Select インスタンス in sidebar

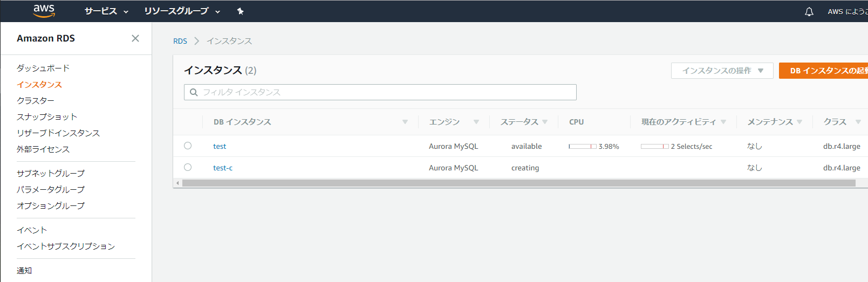pos(39,85)
